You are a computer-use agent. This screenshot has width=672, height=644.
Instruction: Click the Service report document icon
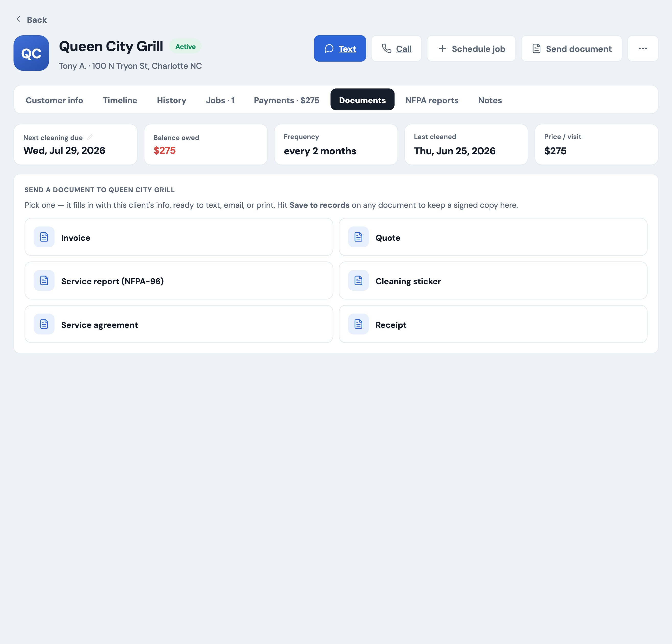click(x=44, y=281)
